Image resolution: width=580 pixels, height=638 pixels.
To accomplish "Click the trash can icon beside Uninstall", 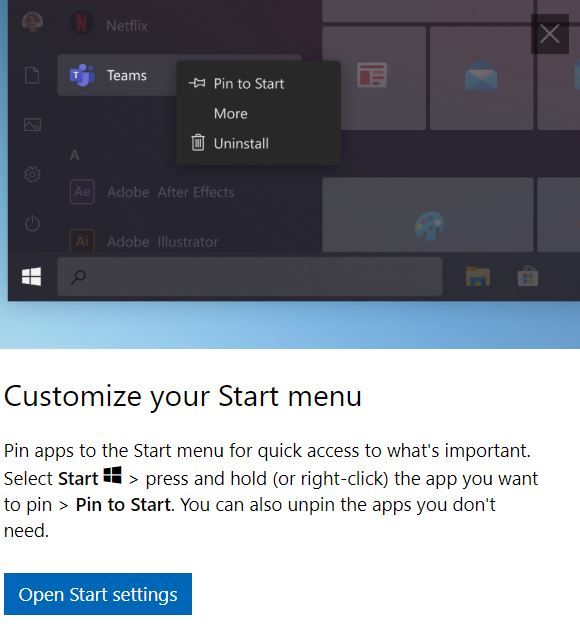I will (198, 142).
